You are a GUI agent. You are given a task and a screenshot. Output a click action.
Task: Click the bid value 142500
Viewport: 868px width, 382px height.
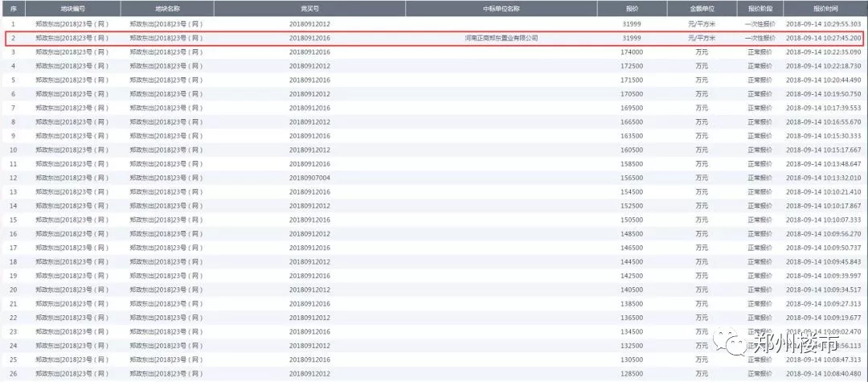point(632,276)
